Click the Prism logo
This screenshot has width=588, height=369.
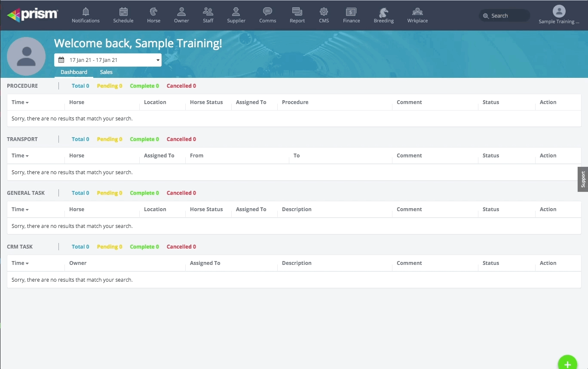pos(33,15)
